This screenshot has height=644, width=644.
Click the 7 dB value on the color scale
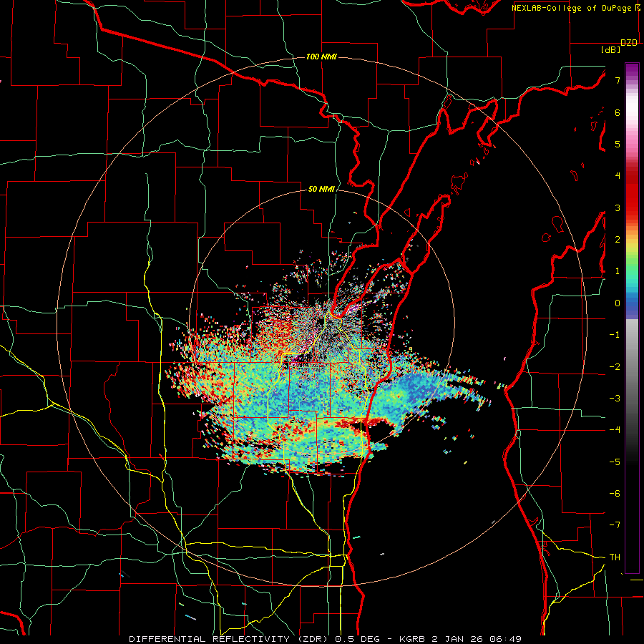point(618,80)
